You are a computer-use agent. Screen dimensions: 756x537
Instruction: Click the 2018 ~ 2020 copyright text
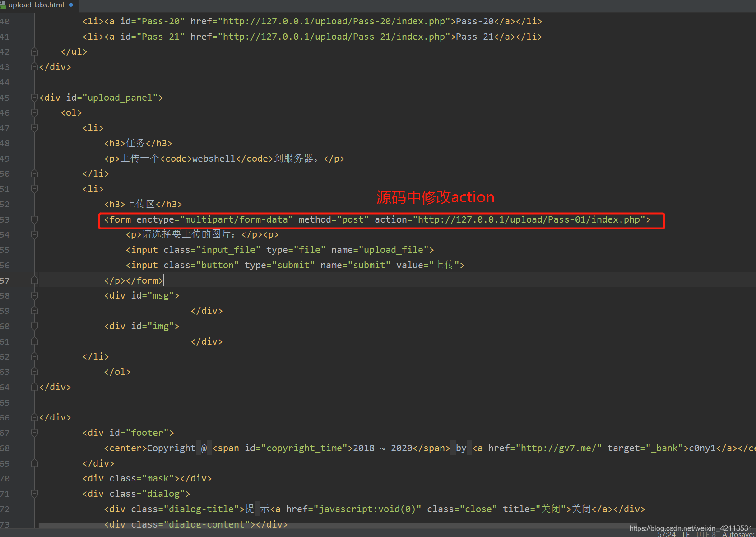(x=383, y=448)
